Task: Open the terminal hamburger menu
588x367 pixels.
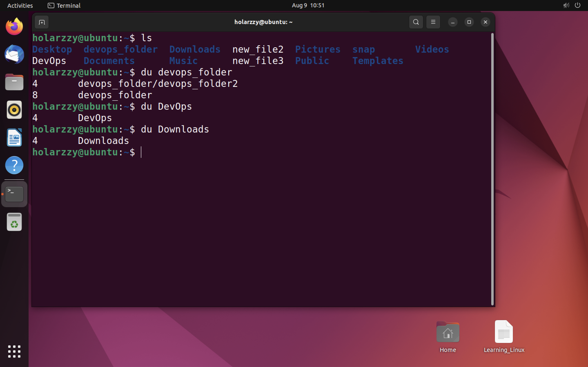Action: [x=433, y=22]
